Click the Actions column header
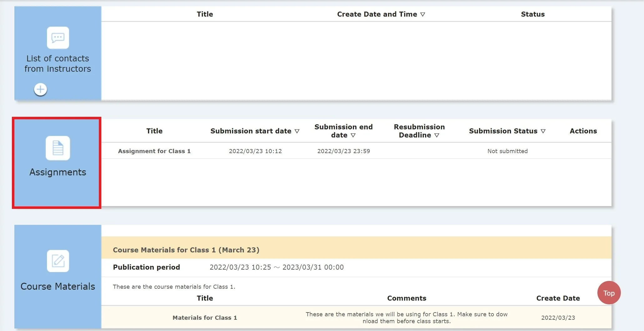Image resolution: width=644 pixels, height=331 pixels. 583,131
